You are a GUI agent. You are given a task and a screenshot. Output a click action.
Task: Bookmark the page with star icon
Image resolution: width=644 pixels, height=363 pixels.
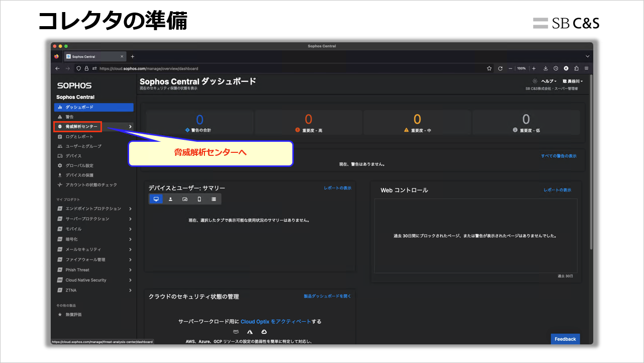click(489, 68)
